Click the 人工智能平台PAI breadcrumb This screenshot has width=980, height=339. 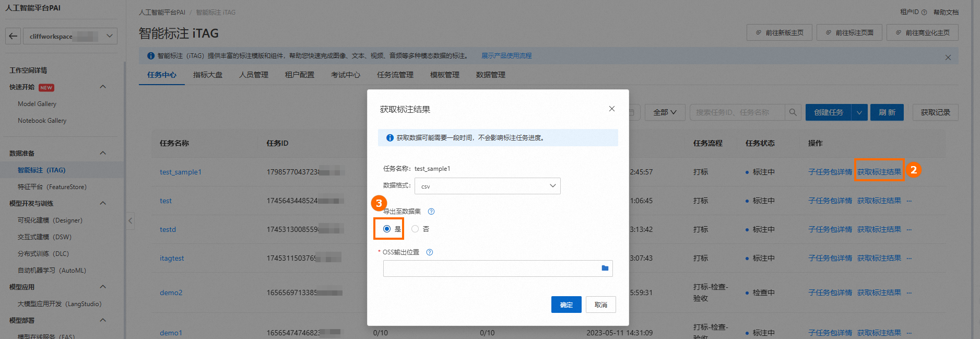click(162, 12)
